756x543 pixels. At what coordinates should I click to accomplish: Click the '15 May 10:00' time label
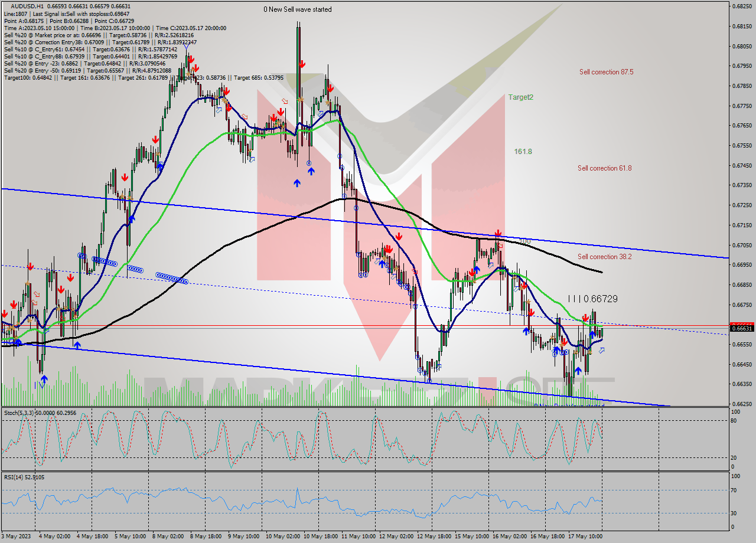click(472, 537)
